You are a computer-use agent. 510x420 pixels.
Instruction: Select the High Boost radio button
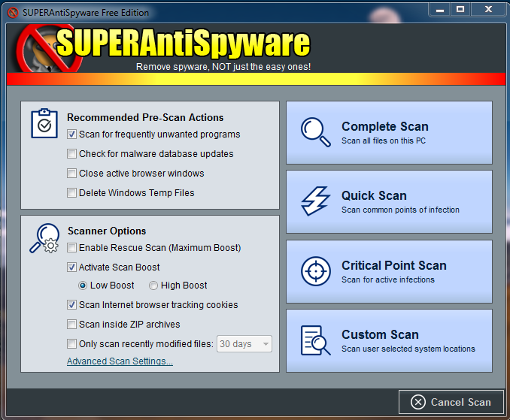tap(153, 286)
